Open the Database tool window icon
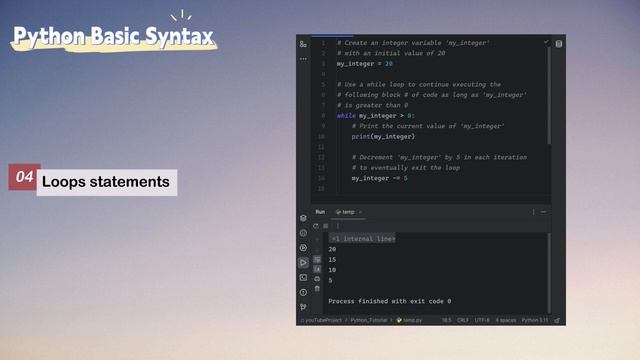Screen dimensions: 640x360 (x=559, y=44)
